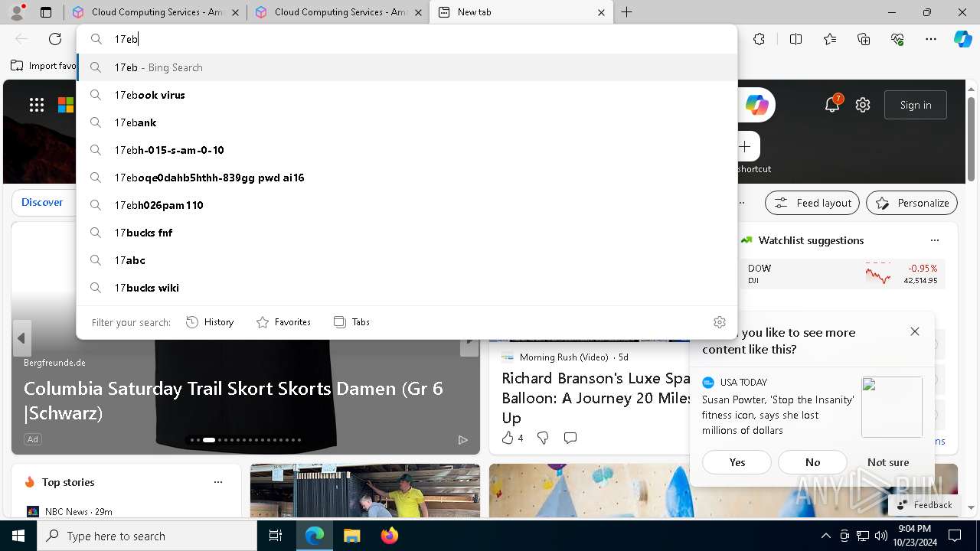Open File Explorer from taskbar
The image size is (980, 551).
[351, 536]
